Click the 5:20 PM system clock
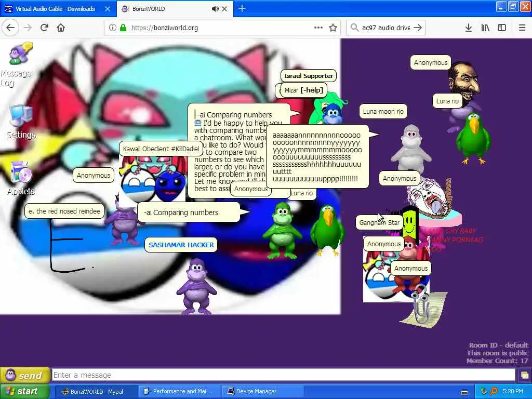Screen dimensions: 532x399 [x=513, y=392]
